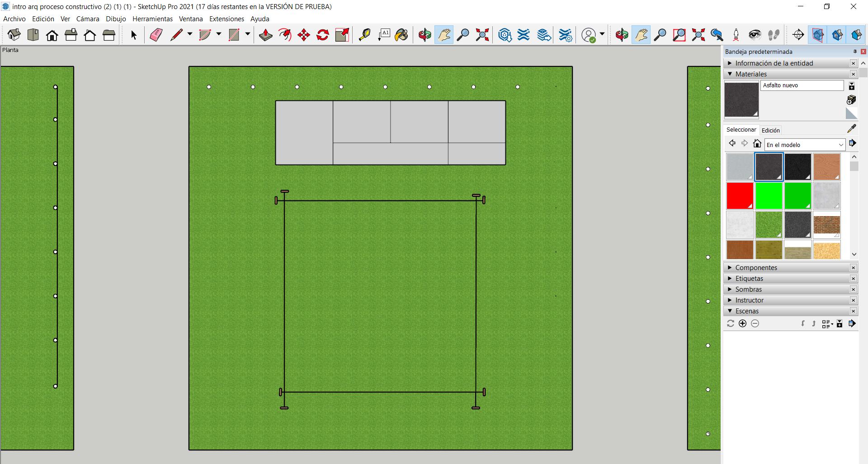Switch to the Planta scene tab
This screenshot has height=464, width=868.
coord(10,50)
